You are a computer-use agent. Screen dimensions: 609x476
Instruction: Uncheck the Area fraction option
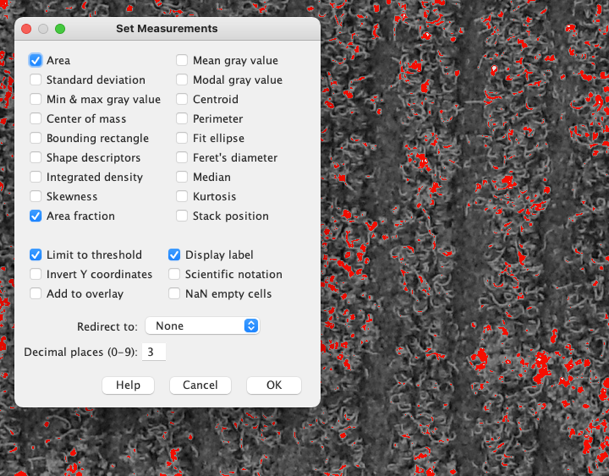36,216
